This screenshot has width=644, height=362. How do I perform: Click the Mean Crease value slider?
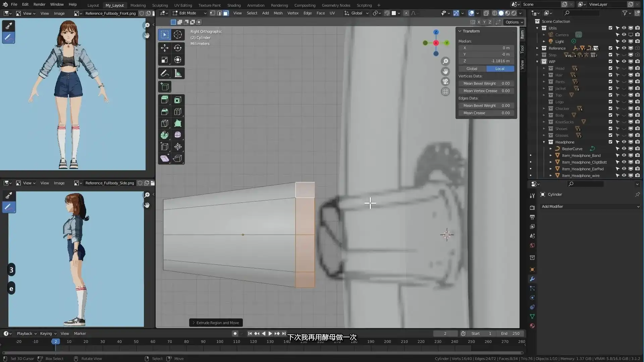tap(486, 113)
